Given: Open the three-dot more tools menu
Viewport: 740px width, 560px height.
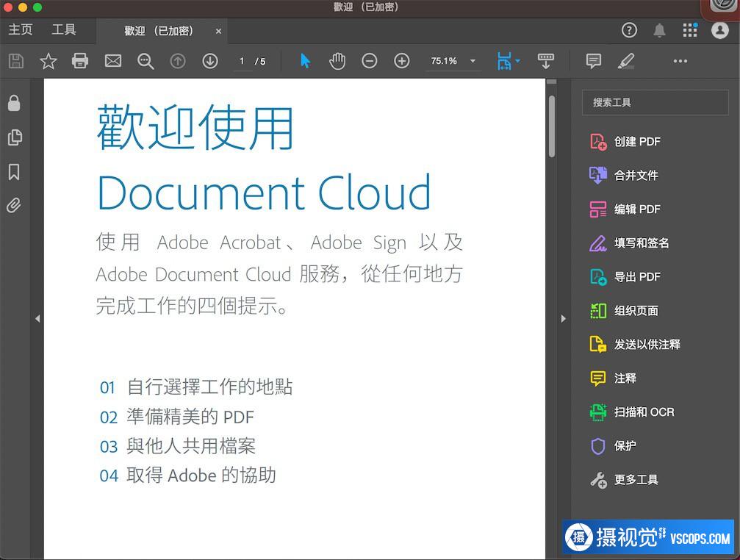Looking at the screenshot, I should [680, 61].
